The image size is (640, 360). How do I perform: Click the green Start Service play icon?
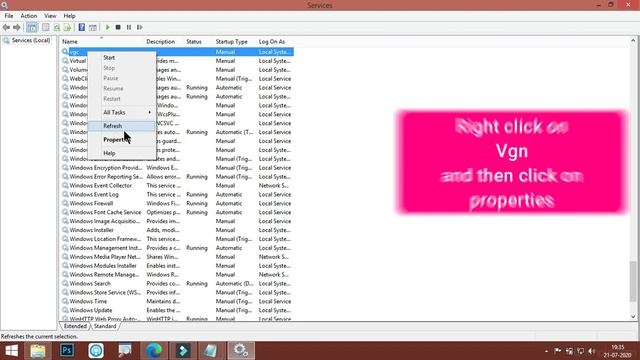[x=108, y=27]
